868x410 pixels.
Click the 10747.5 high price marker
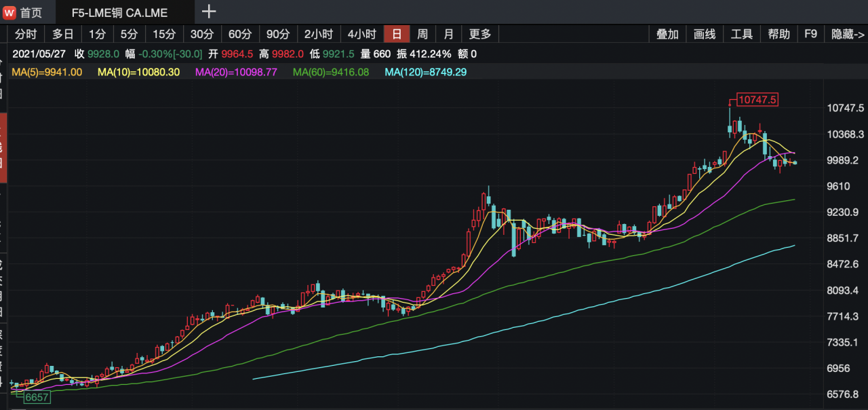coord(757,100)
